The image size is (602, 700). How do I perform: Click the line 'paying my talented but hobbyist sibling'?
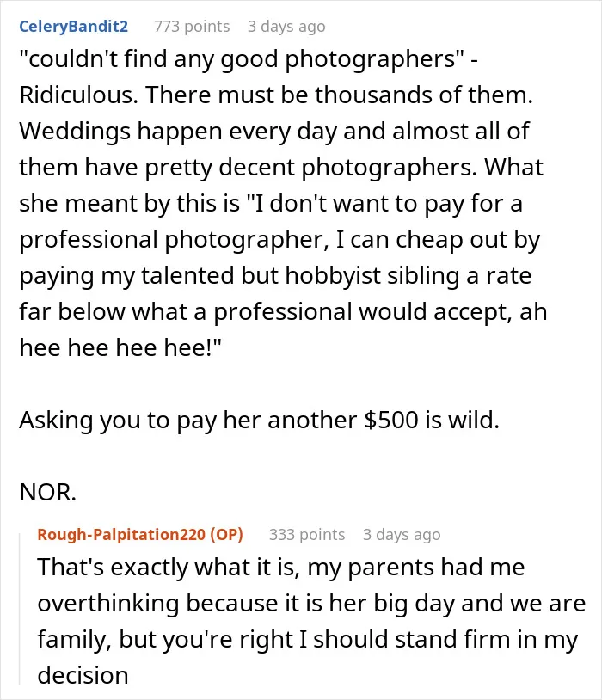pos(275,276)
